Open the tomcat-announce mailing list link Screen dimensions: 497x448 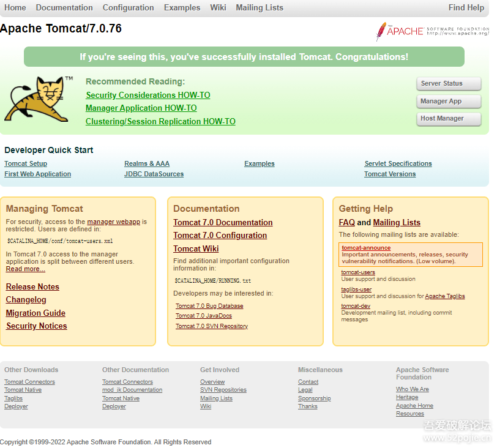click(x=366, y=248)
